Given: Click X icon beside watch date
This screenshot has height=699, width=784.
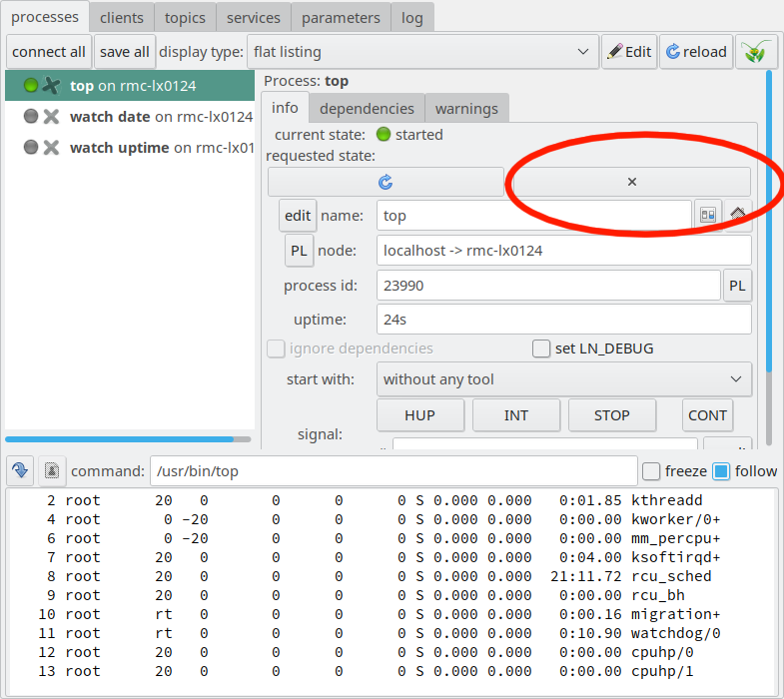Looking at the screenshot, I should 51,117.
